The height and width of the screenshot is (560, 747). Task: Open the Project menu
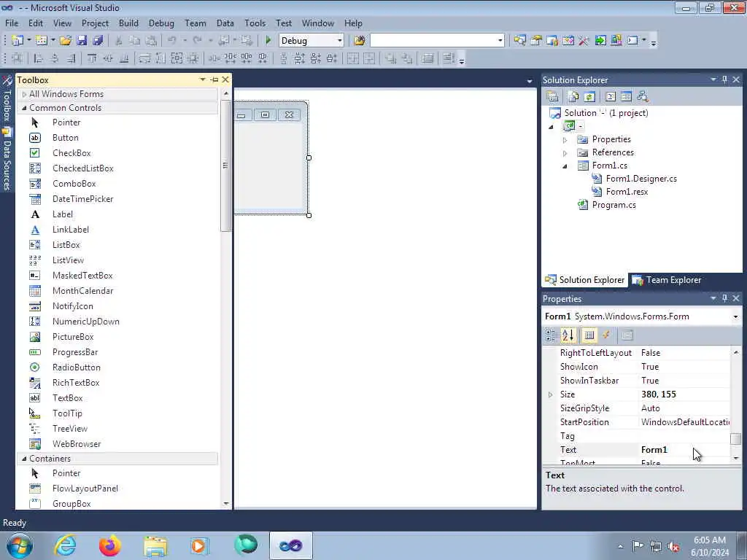pyautogui.click(x=95, y=23)
